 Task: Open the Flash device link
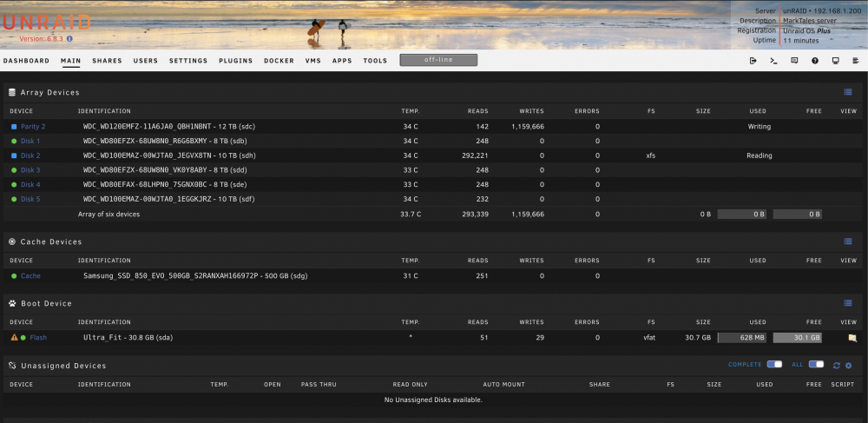[38, 337]
